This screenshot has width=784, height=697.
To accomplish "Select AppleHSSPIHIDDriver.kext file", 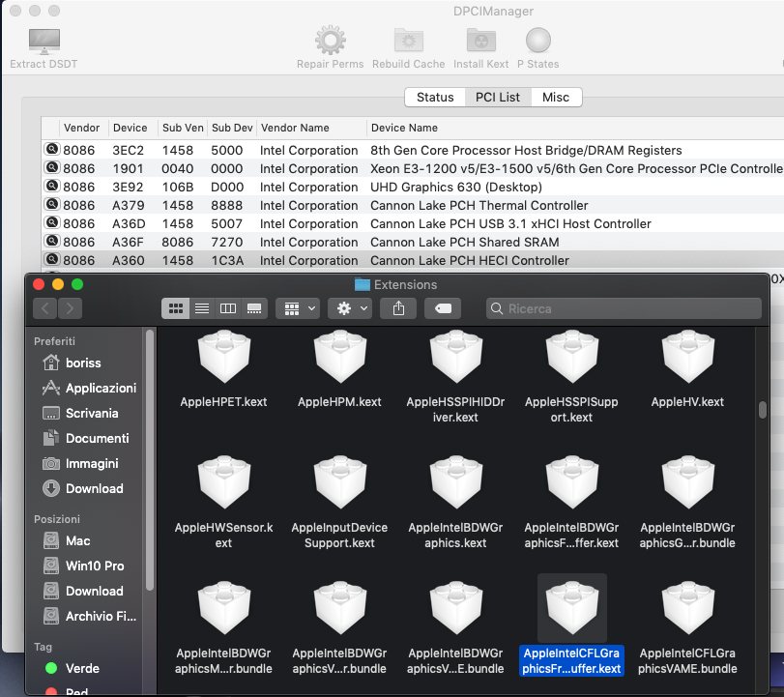I will 455,377.
